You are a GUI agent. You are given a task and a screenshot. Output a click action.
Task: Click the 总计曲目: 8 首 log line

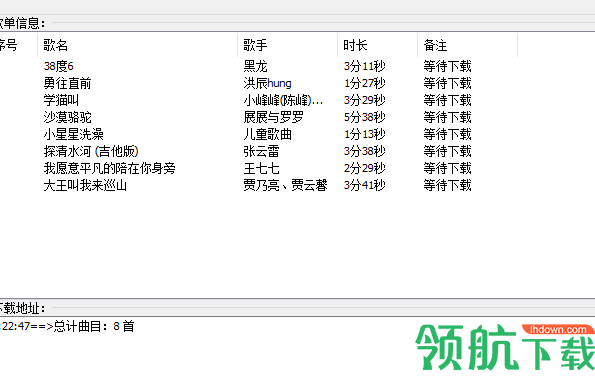67,326
